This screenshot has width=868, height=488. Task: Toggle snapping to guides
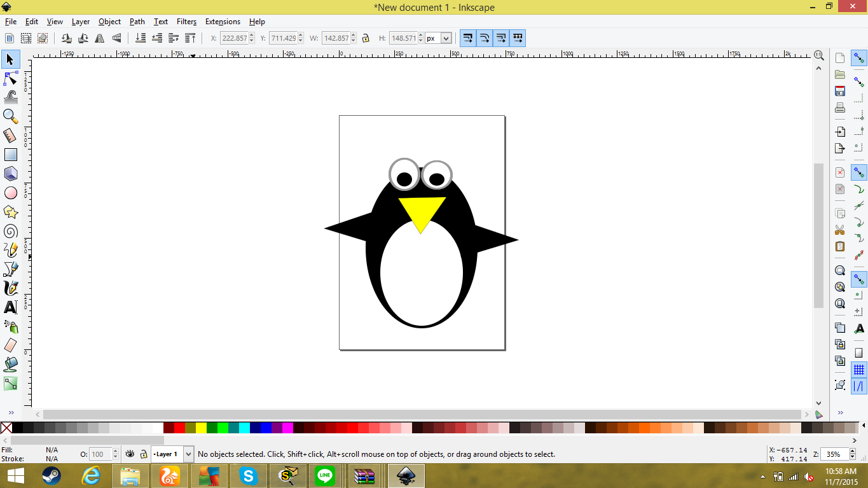coord(859,386)
